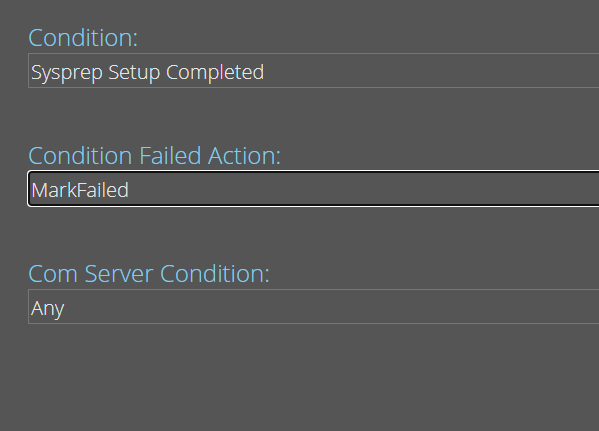This screenshot has width=599, height=431.
Task: Click empty space inside MarkFailed box
Action: point(363,189)
